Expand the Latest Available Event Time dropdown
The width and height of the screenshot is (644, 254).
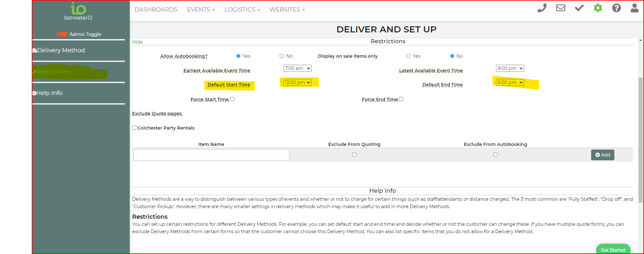tap(510, 68)
